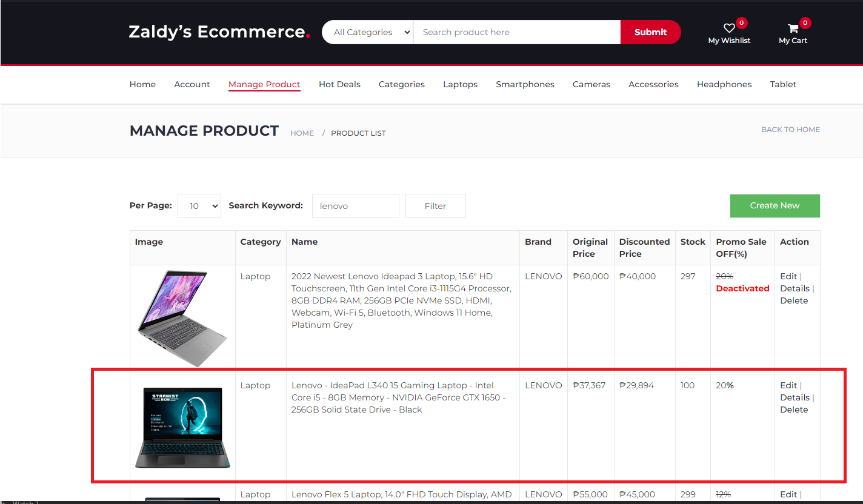863x504 pixels.
Task: Edit the IdeaPad L340 gaming laptop
Action: click(788, 385)
